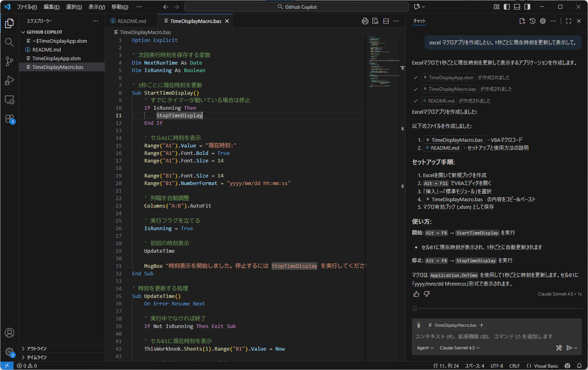The image size is (588, 370).
Task: Open the 移動 menu
Action: (120, 7)
